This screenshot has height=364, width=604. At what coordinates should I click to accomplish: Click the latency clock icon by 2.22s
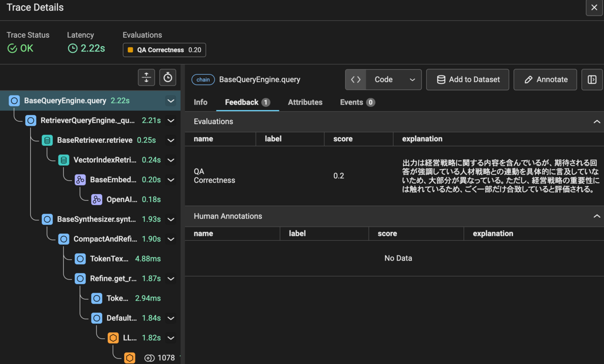[x=73, y=49]
